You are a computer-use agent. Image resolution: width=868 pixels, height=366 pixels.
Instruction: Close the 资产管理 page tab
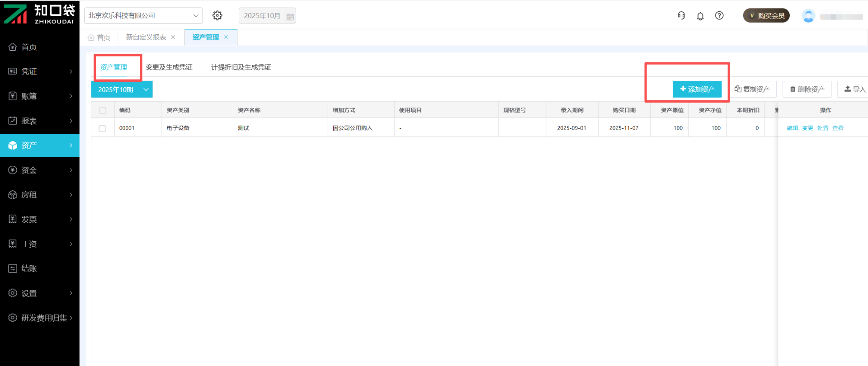click(x=226, y=37)
